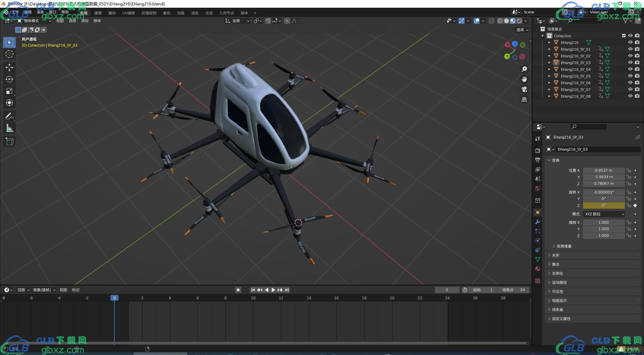Switch perspective/orthographic grid gizmo
Viewport: 644px width, 355px height.
pos(524,99)
